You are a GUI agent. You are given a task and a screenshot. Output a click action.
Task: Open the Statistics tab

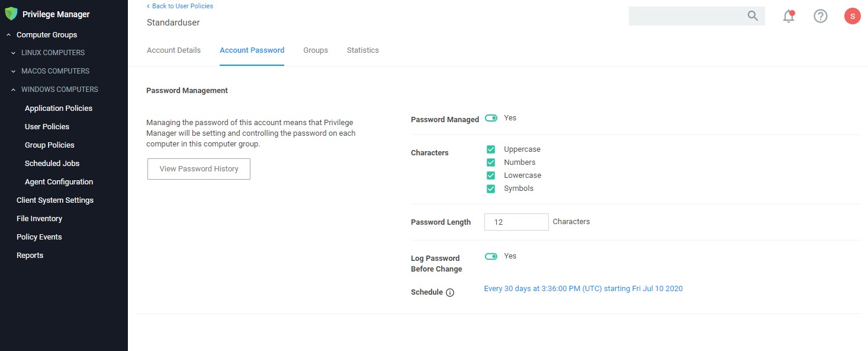tap(363, 50)
